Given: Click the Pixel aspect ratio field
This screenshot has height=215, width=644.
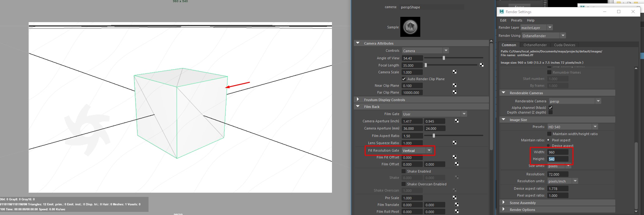Looking at the screenshot, I should point(558,195).
